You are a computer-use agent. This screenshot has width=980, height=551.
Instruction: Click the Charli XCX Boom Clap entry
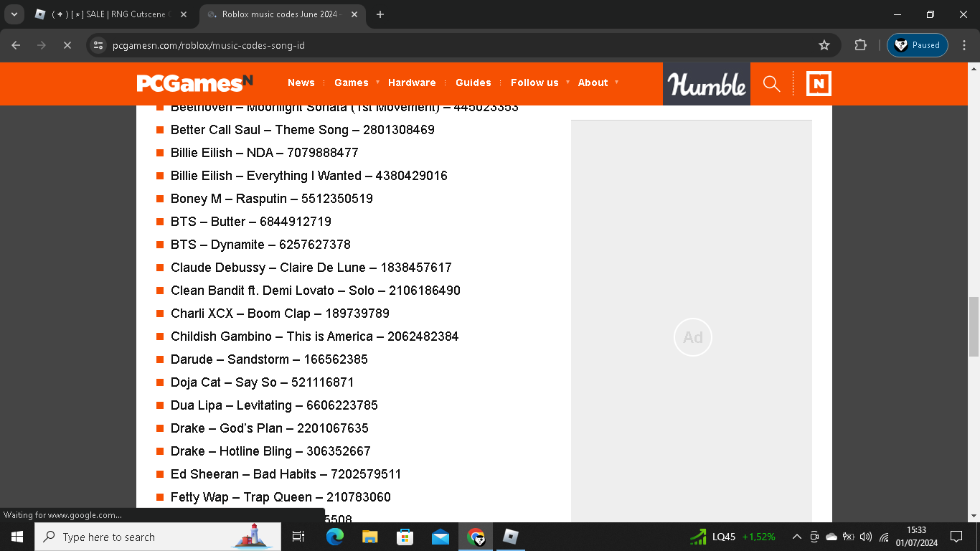coord(281,314)
